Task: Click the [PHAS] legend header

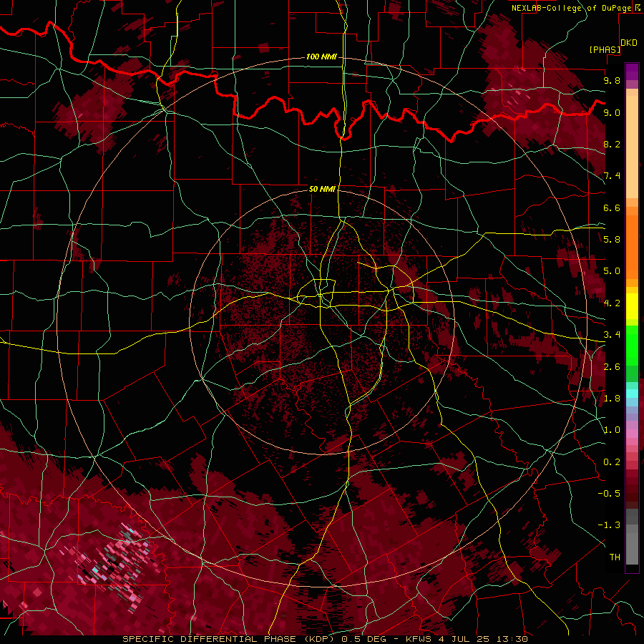Action: pyautogui.click(x=605, y=50)
